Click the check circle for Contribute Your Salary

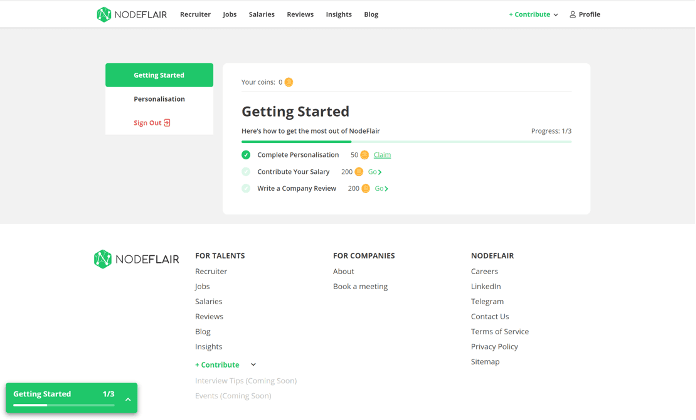click(x=246, y=172)
